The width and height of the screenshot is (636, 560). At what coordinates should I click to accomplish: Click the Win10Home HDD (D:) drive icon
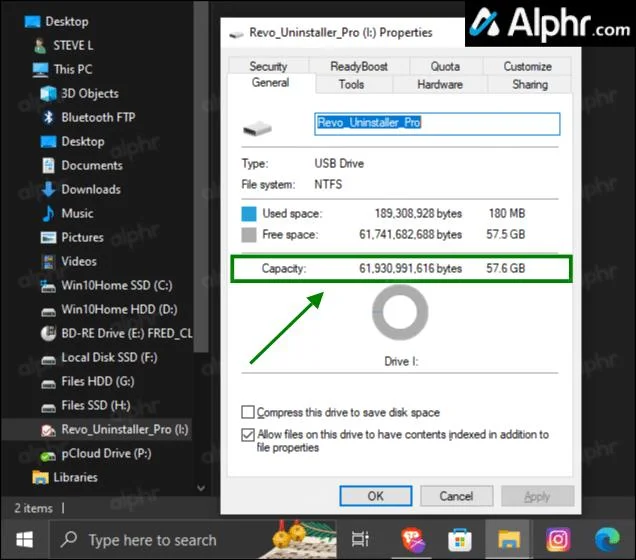48,311
